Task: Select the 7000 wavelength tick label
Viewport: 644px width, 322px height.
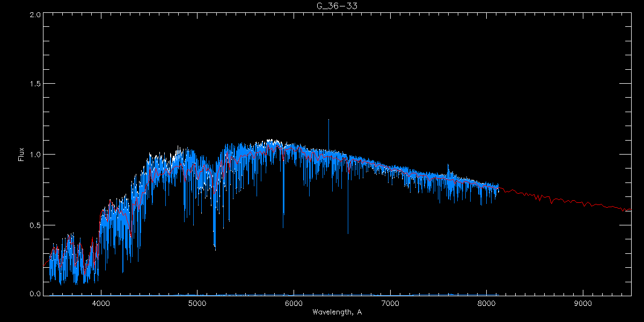Action: 390,303
